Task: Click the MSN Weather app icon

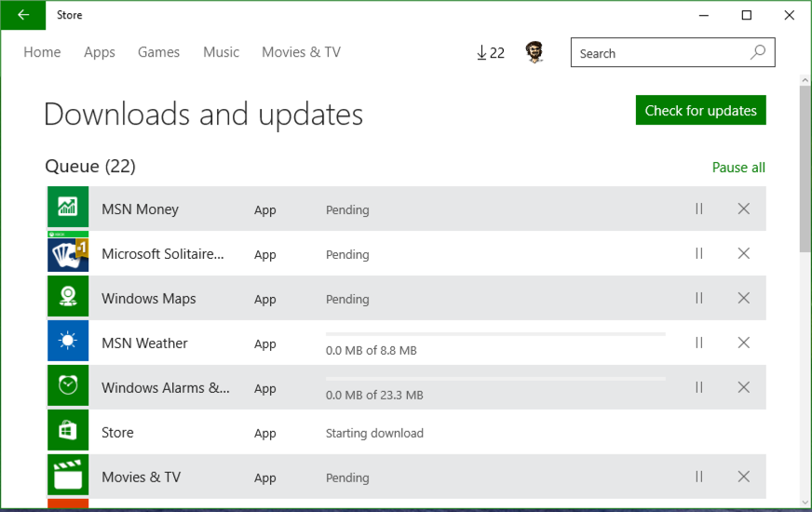Action: pyautogui.click(x=68, y=341)
